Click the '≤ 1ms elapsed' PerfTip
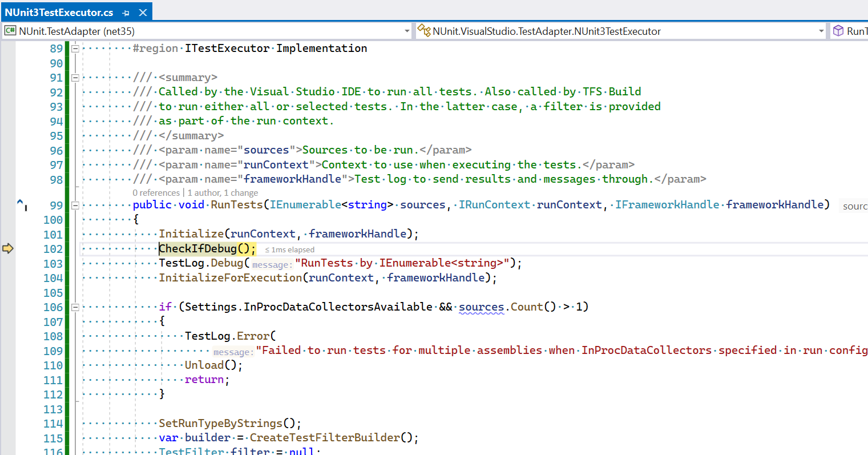The image size is (868, 455). [x=290, y=249]
